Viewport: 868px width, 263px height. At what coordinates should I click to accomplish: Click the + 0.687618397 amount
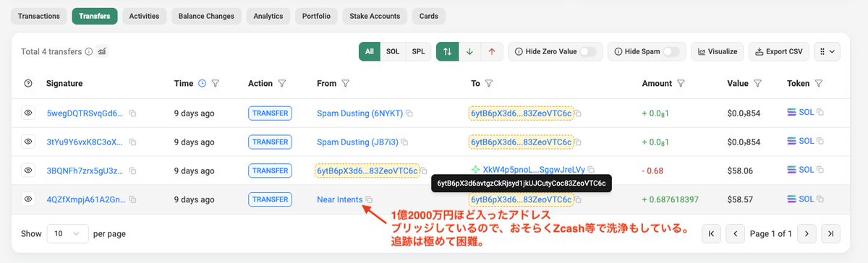[x=671, y=199]
